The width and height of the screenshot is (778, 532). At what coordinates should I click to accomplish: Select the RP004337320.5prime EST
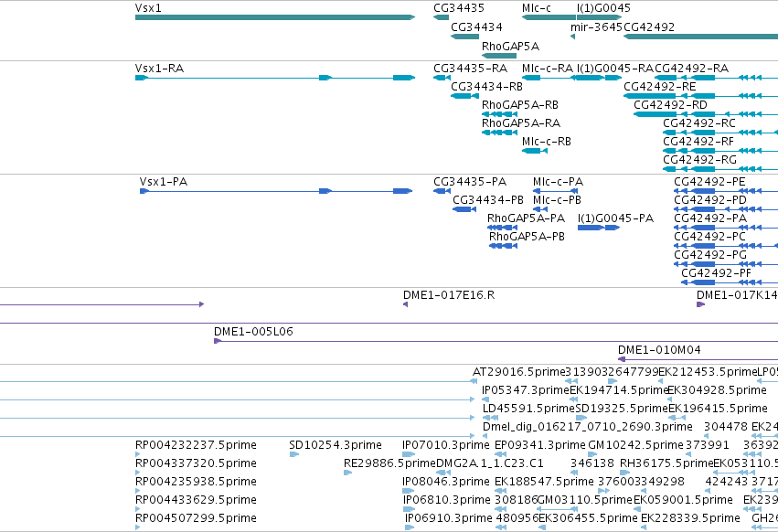[137, 473]
